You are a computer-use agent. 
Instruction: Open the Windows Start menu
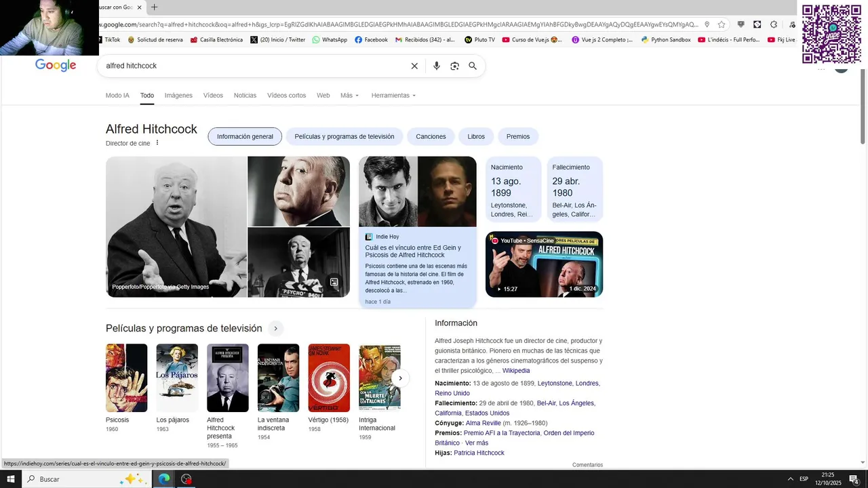point(11,479)
